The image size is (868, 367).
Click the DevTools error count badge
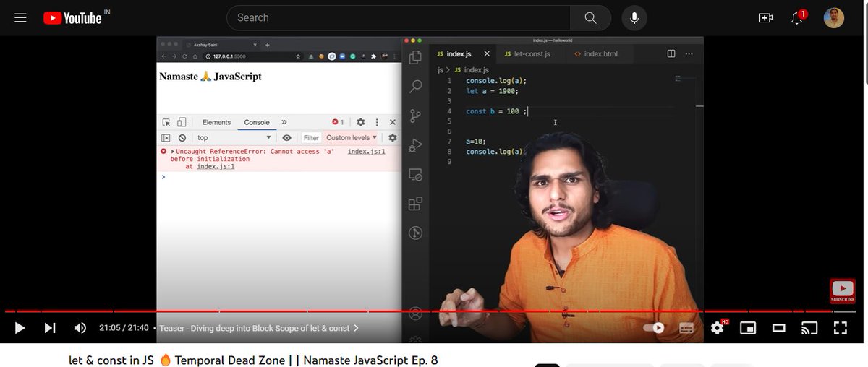coord(338,122)
